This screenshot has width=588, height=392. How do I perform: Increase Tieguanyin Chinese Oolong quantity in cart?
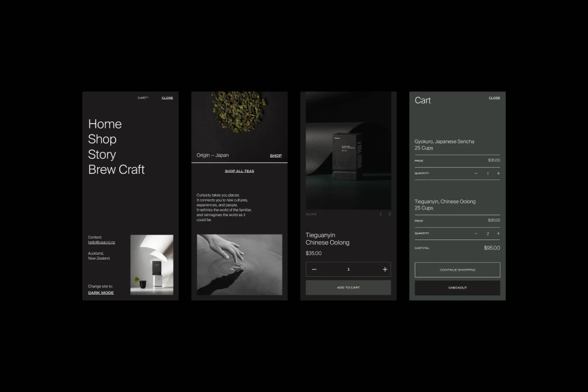point(498,233)
